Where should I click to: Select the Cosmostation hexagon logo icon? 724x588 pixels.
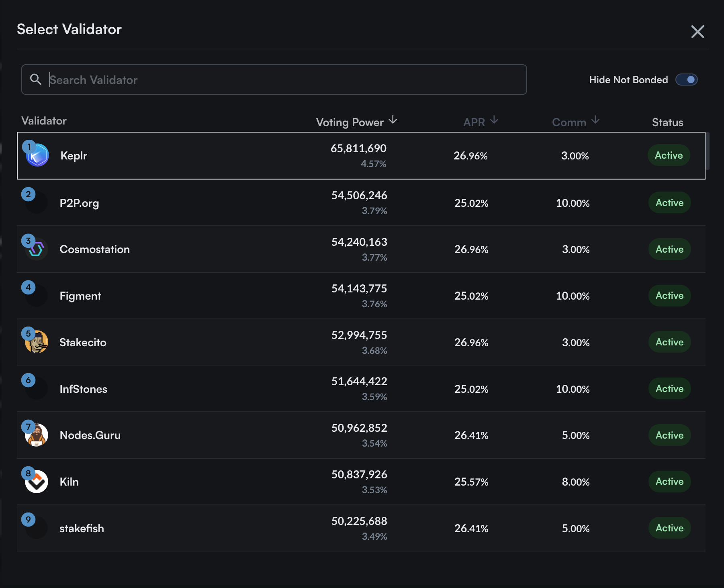(36, 249)
